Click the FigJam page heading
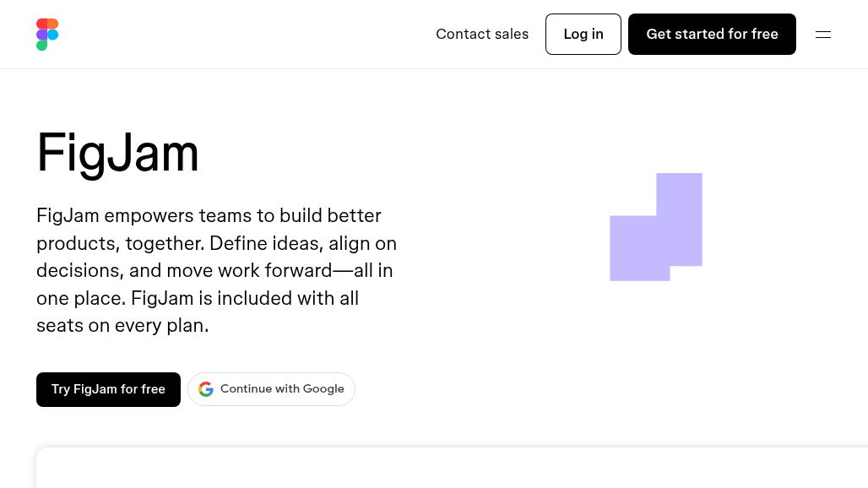The image size is (868, 488). click(117, 154)
